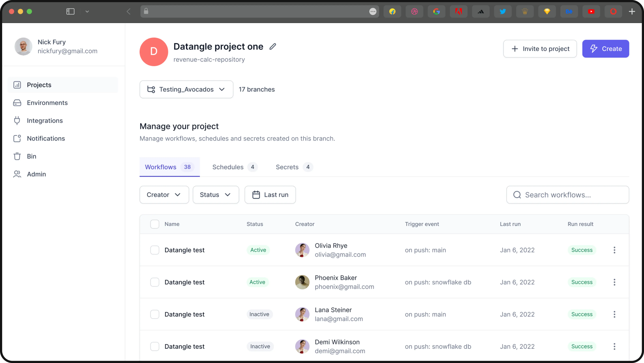Click the Invite to project button

[540, 49]
